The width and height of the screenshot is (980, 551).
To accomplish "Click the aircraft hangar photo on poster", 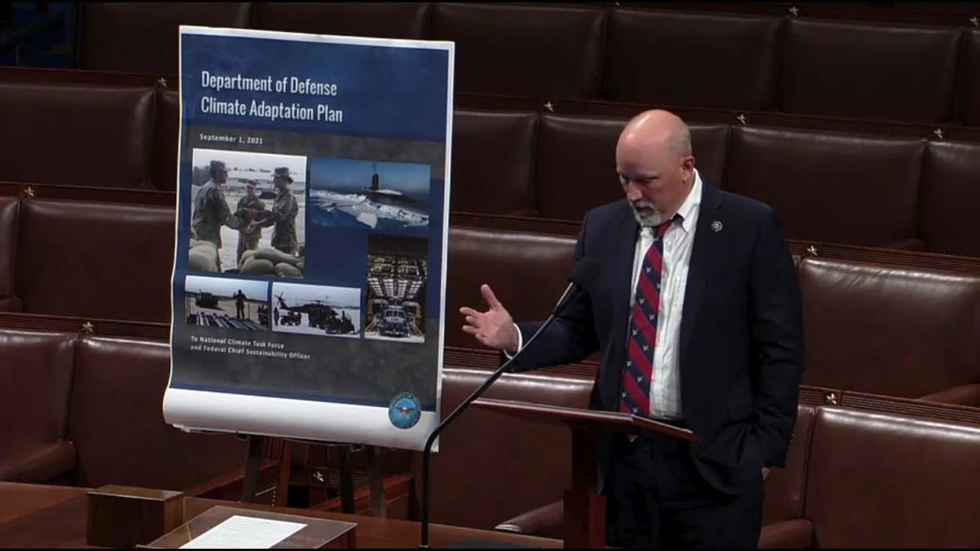I will pyautogui.click(x=396, y=289).
